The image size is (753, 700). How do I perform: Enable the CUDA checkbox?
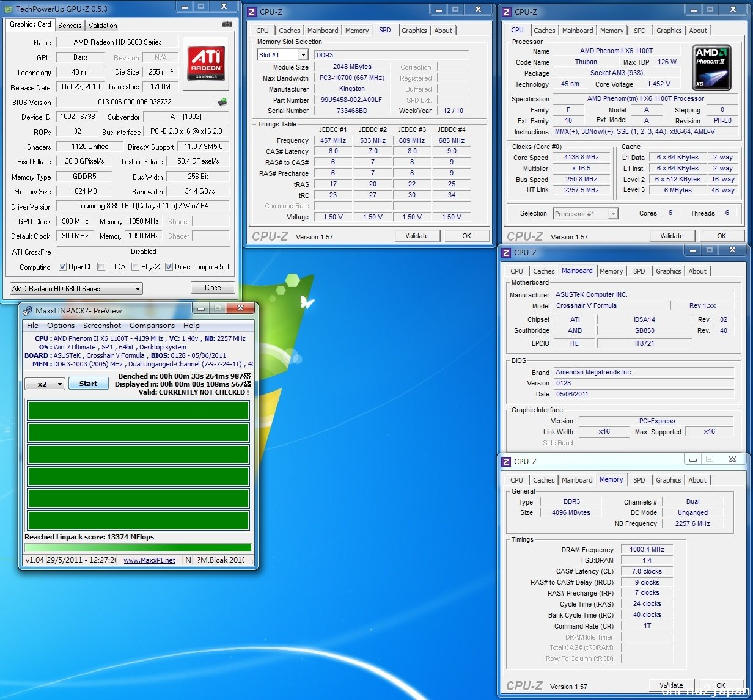click(x=101, y=267)
